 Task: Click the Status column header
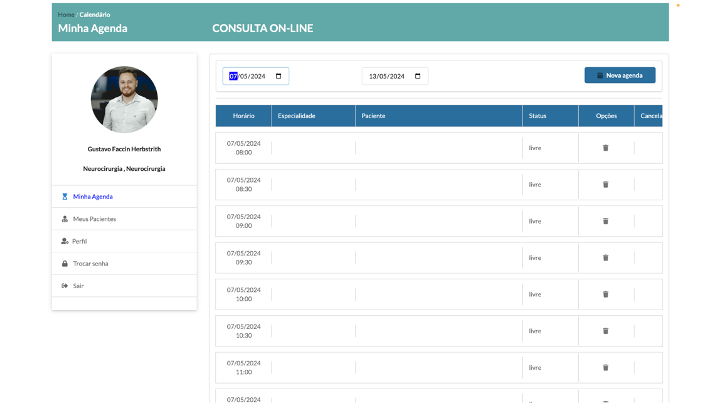538,116
